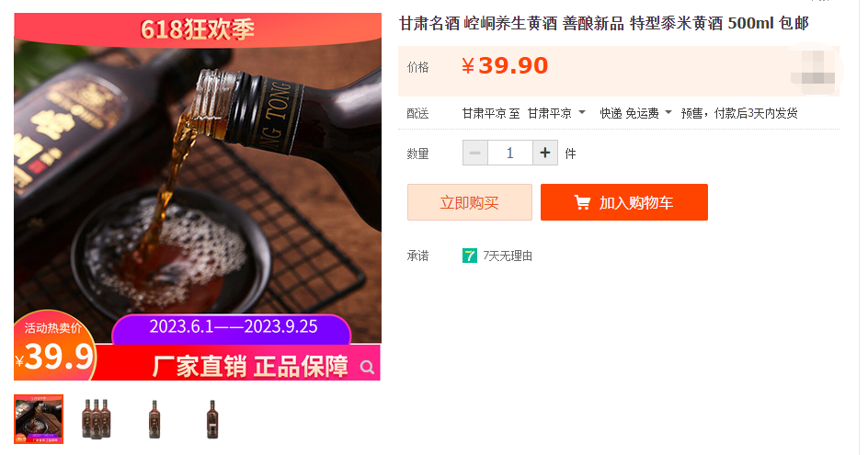Select the fourth bottle thumbnail
The width and height of the screenshot is (868, 455).
pos(212,419)
